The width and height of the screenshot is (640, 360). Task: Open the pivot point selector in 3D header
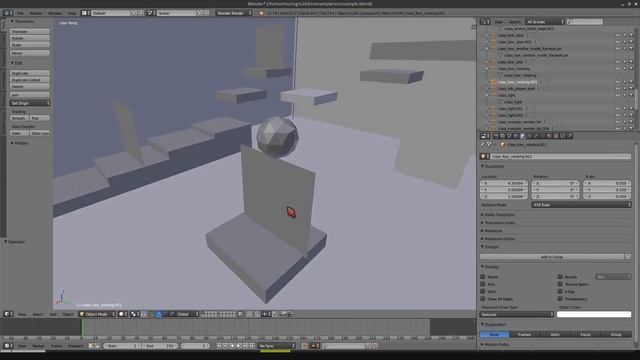(x=134, y=314)
